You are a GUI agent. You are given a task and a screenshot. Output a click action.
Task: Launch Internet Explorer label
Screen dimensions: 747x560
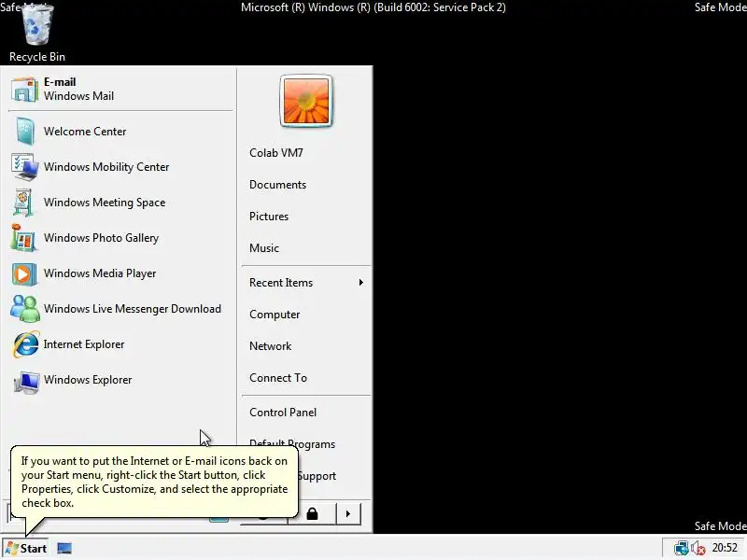(x=84, y=344)
